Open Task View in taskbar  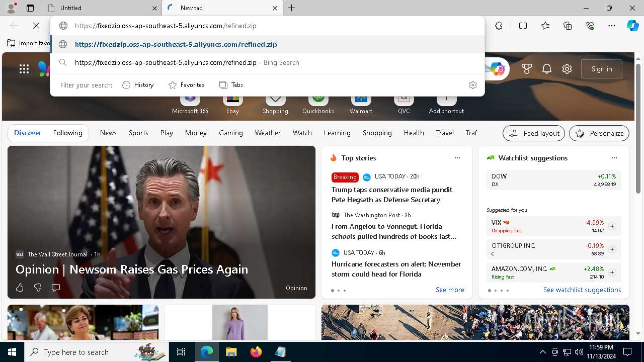pos(181,352)
